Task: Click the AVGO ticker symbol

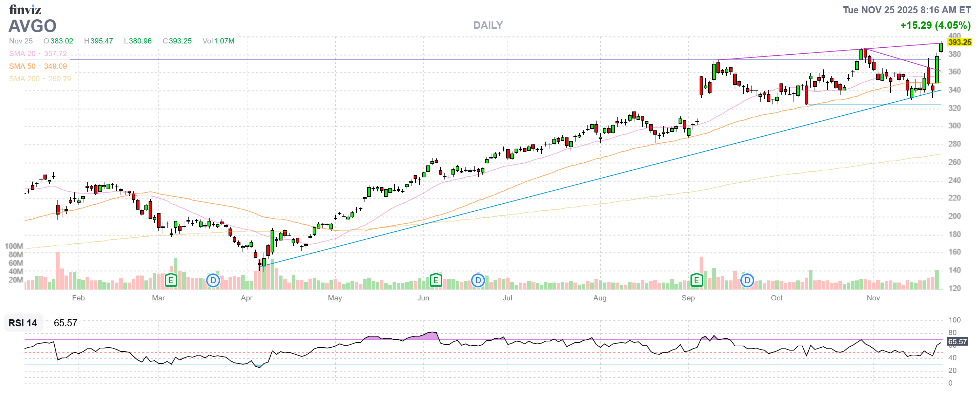Action: [32, 26]
